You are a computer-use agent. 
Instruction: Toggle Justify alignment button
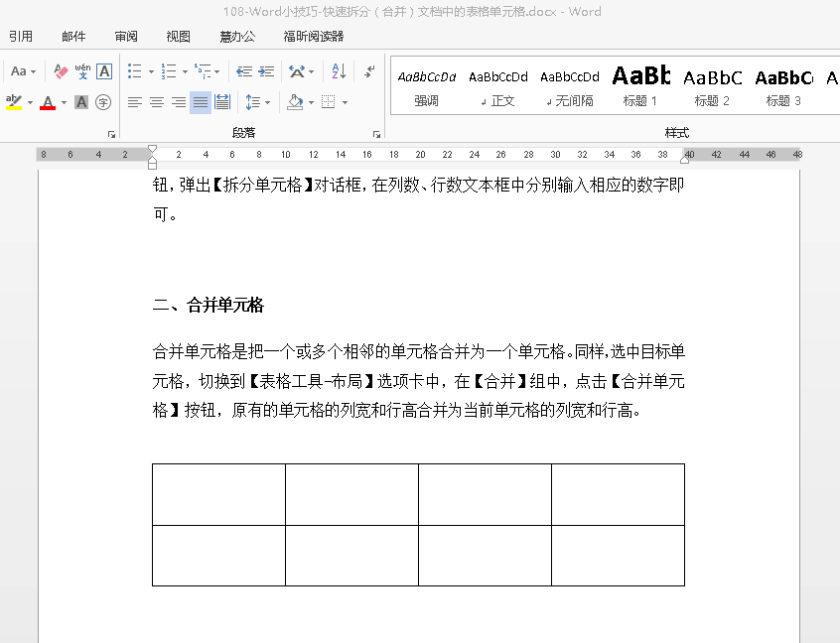click(201, 102)
